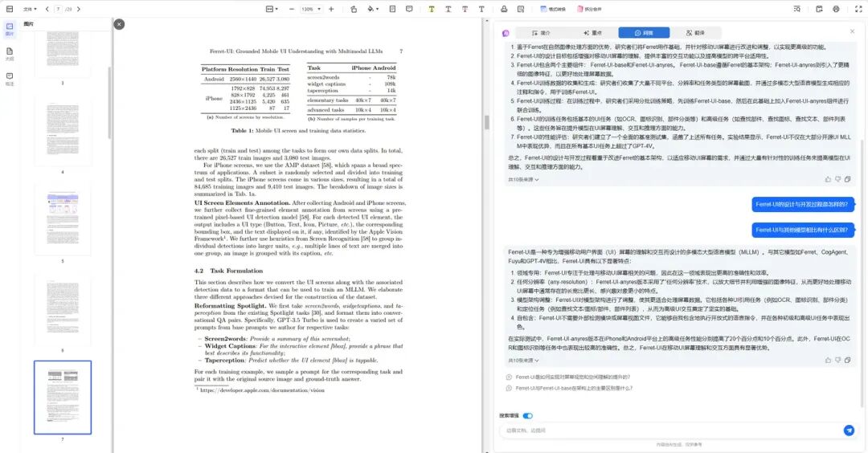868x453 pixels.
Task: Go to the previous page arrow
Action: tap(47, 9)
